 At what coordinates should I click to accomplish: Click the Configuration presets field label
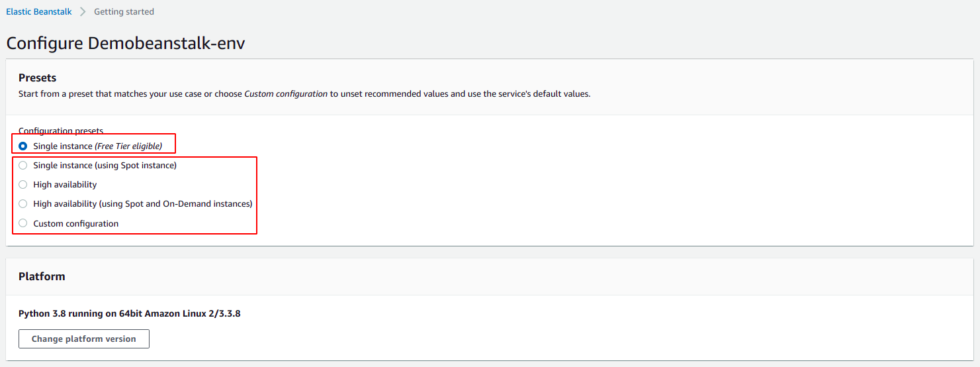[x=61, y=131]
